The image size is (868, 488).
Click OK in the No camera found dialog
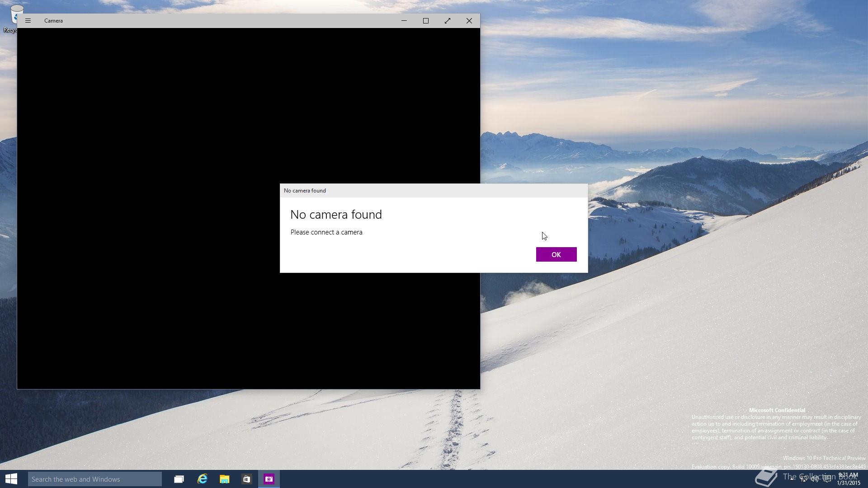(556, 254)
